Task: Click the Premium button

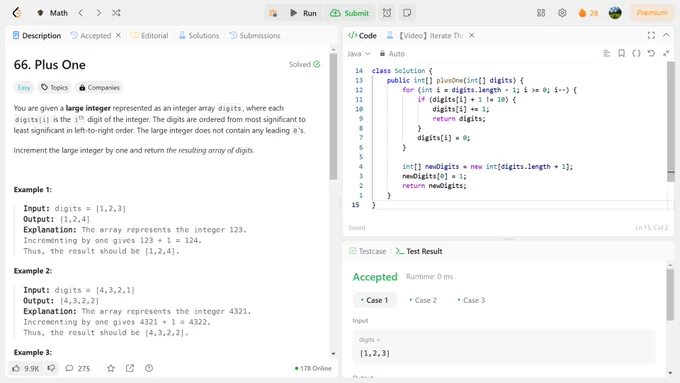Action: [651, 13]
